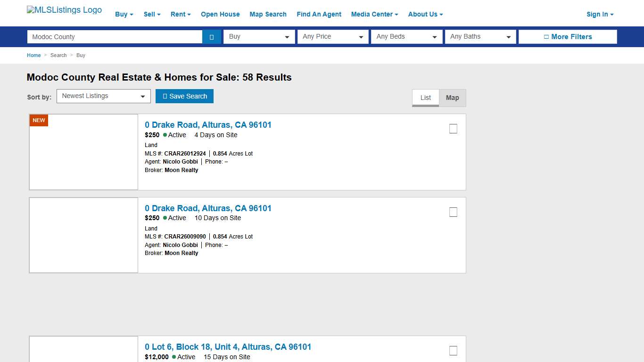The width and height of the screenshot is (644, 362).
Task: Click the Save Search bookmark icon
Action: (x=165, y=96)
